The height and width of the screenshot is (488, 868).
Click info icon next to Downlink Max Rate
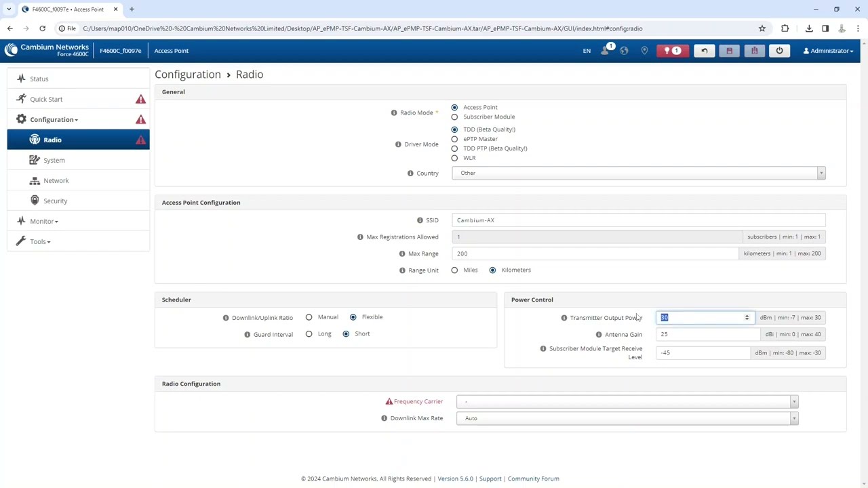point(384,418)
